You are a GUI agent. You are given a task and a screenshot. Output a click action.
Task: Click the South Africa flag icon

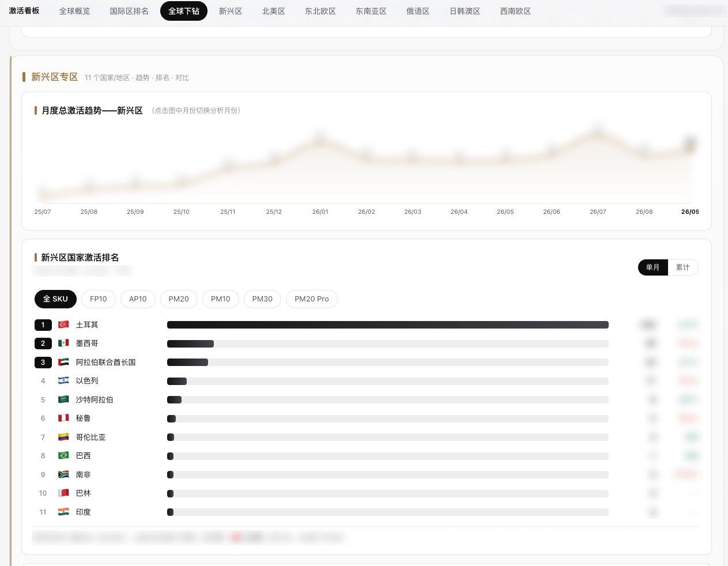coord(63,474)
